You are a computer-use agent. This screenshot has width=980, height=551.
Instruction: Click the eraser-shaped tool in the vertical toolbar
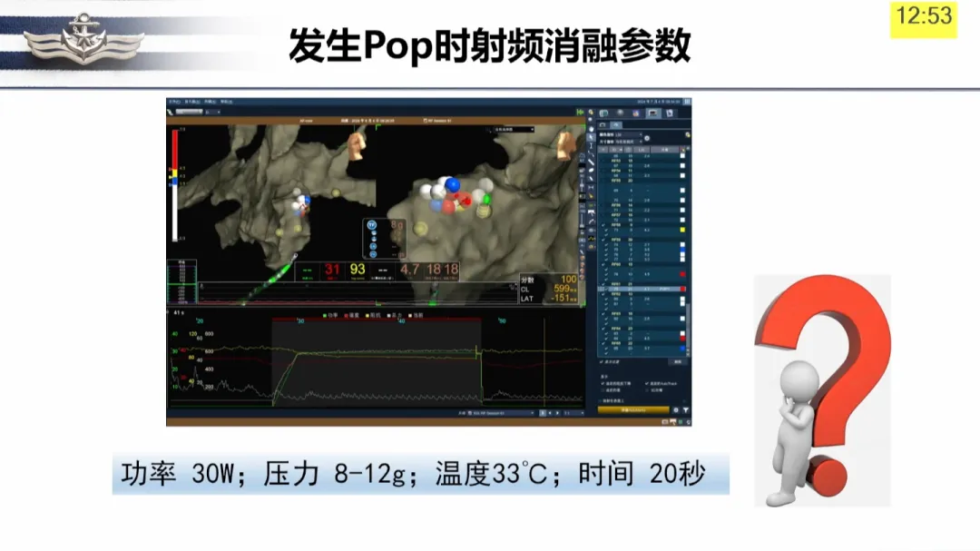tap(591, 170)
